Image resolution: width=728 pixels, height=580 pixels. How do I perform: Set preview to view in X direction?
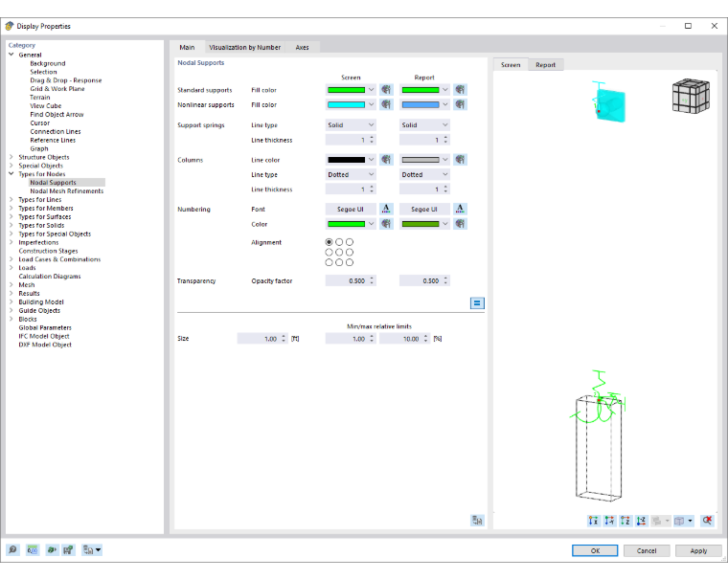tap(593, 521)
